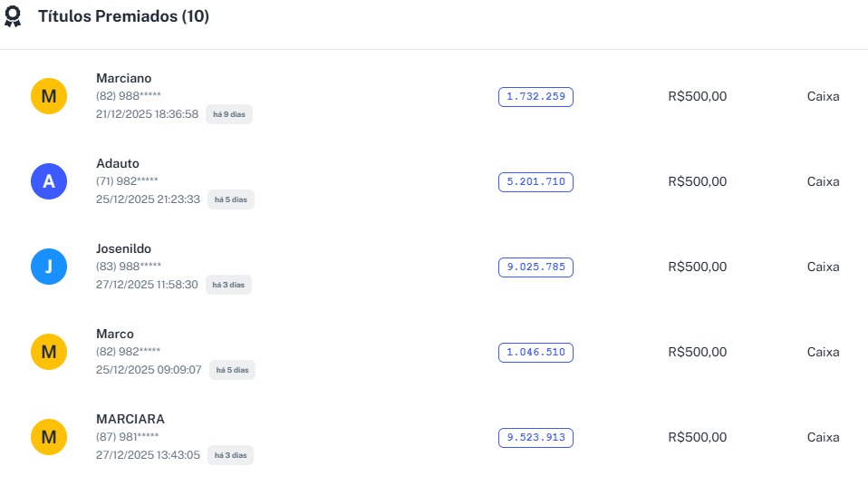Click Josenildo's blue J avatar
This screenshot has height=486, width=868.
pos(49,267)
